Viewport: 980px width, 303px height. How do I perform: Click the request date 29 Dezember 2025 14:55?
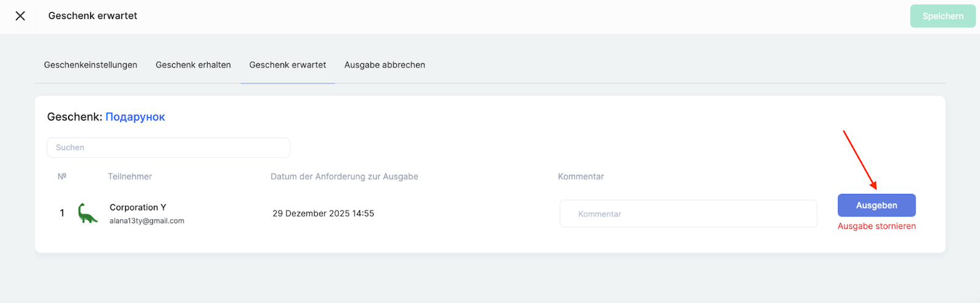point(323,213)
